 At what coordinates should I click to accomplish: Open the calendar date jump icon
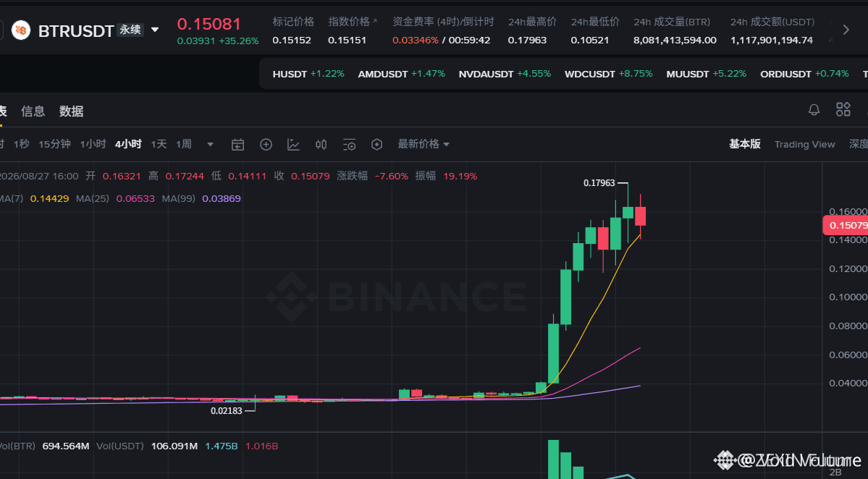pos(237,145)
